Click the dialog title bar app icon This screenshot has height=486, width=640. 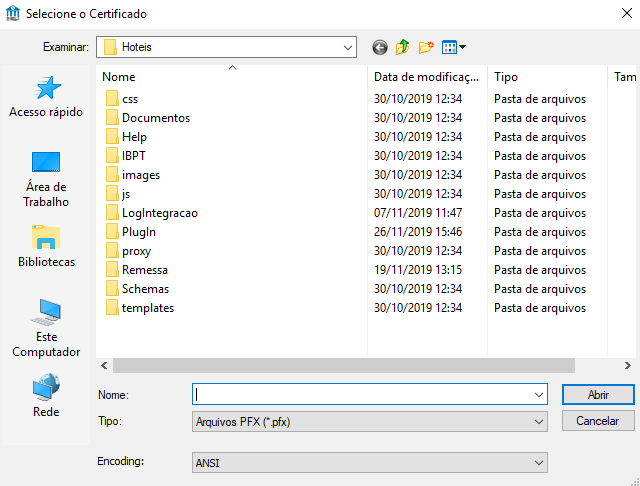[13, 13]
